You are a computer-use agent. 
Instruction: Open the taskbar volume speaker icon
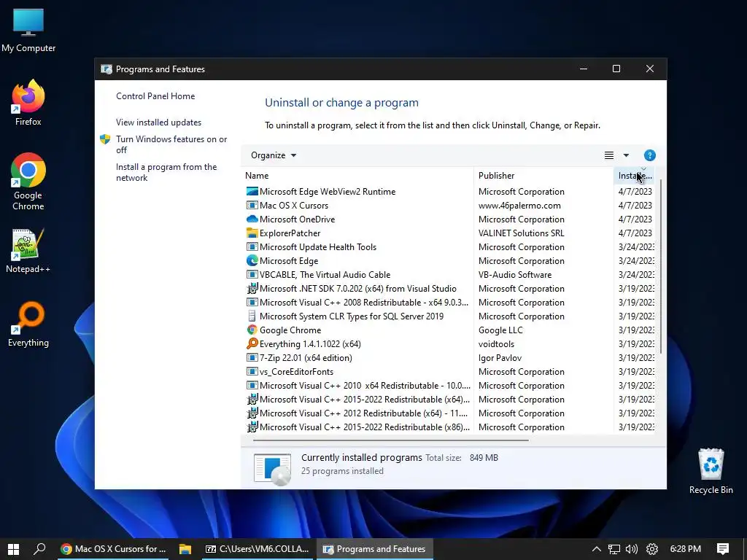tap(632, 549)
